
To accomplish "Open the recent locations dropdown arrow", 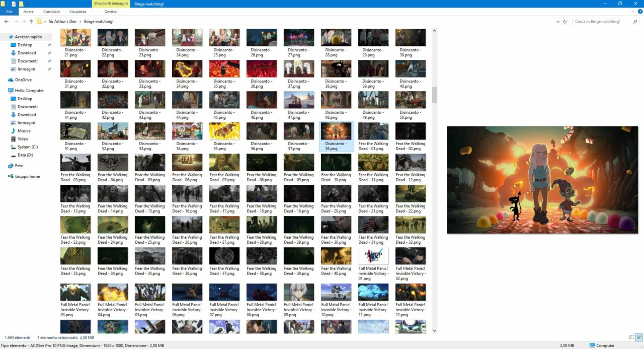I will [x=24, y=22].
